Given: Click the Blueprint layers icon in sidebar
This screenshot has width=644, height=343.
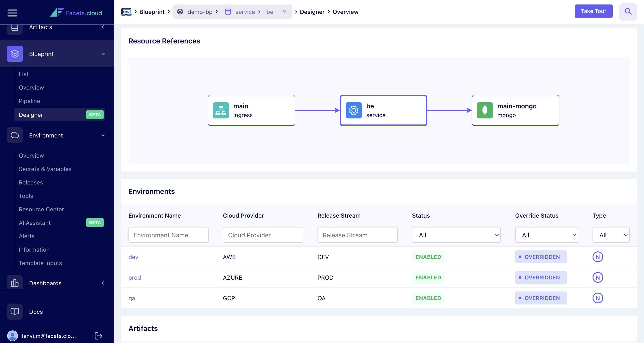Looking at the screenshot, I should 15,54.
